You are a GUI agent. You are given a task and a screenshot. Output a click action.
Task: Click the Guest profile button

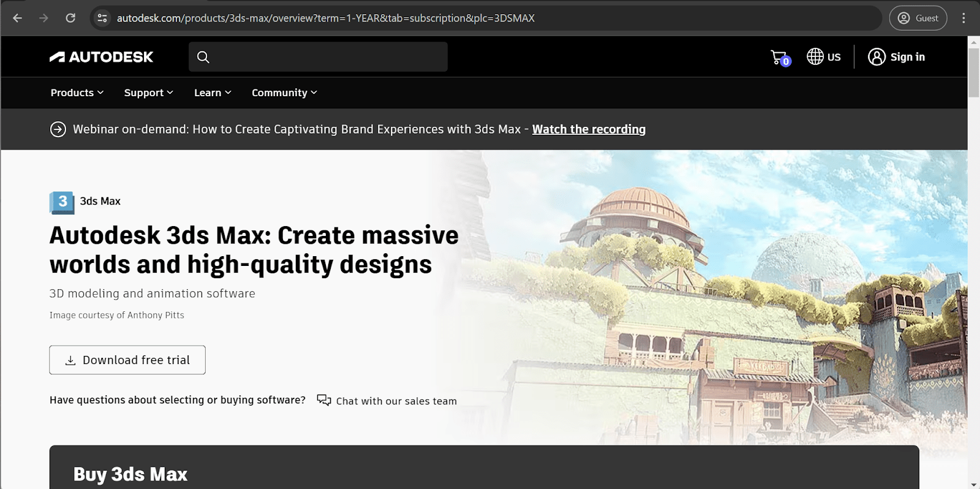(x=918, y=18)
